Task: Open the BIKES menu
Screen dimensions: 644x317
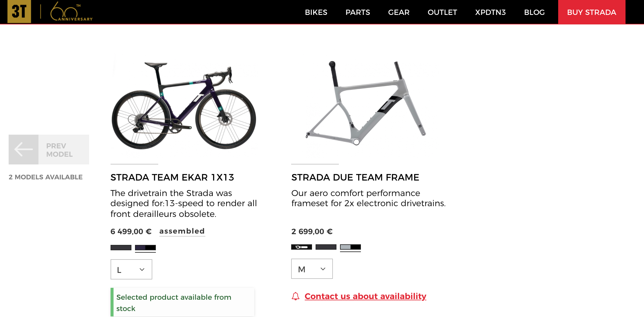Action: pyautogui.click(x=316, y=12)
